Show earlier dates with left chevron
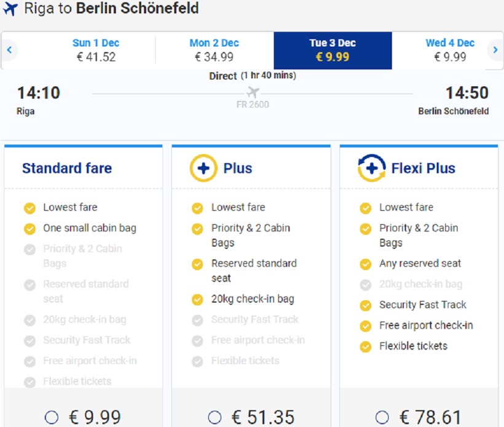The height and width of the screenshot is (427, 504). (9, 50)
